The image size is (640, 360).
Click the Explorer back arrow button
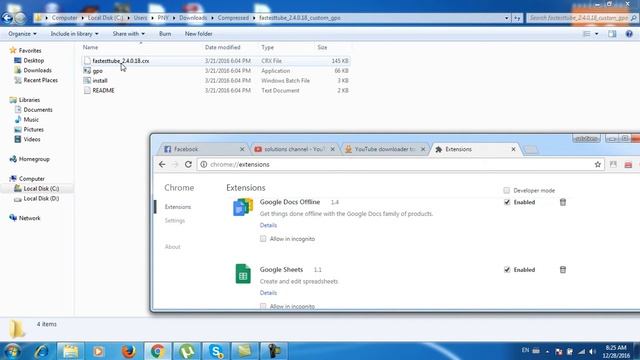tap(7, 18)
